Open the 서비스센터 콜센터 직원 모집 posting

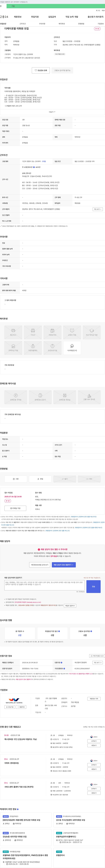pyautogui.click(x=19, y=787)
